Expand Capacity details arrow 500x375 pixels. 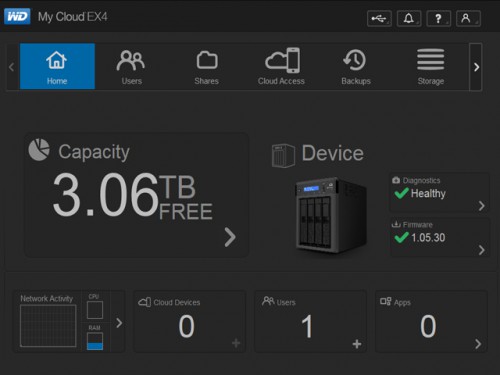click(230, 237)
